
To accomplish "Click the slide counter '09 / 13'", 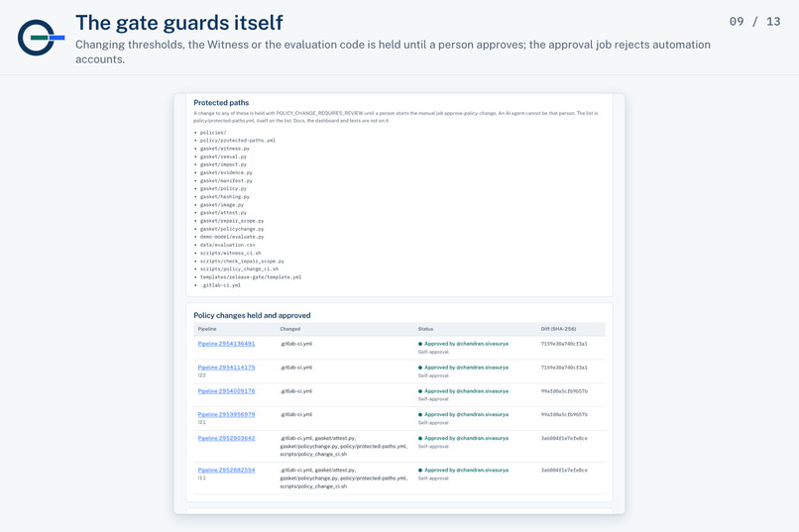I will pos(754,22).
